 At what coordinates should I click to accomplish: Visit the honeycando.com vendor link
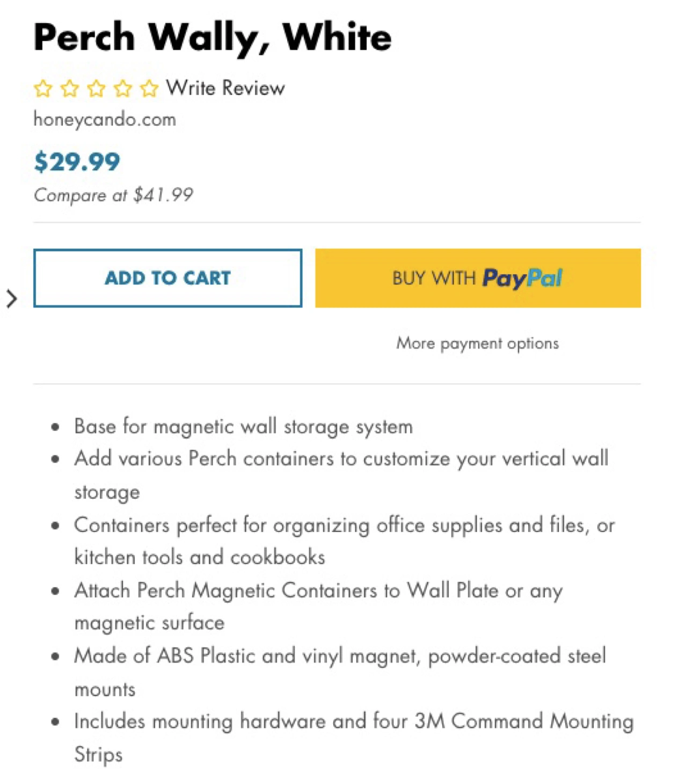point(105,119)
